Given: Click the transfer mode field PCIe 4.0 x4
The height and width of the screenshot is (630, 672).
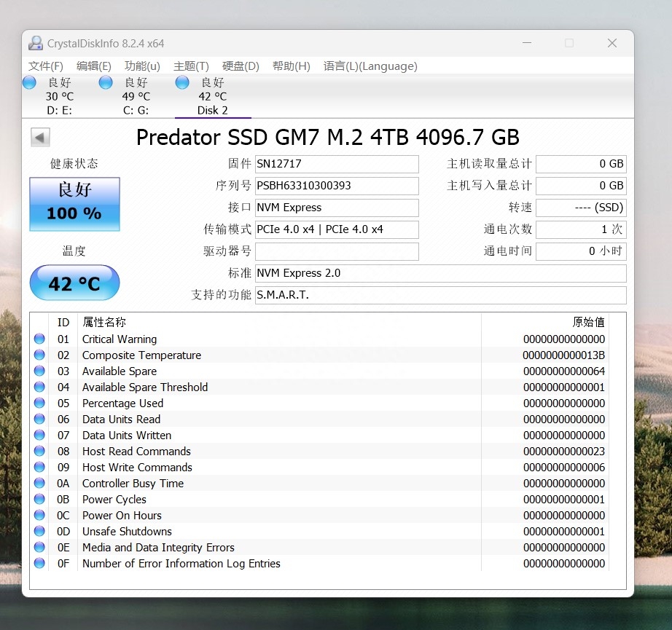Looking at the screenshot, I should [x=337, y=229].
